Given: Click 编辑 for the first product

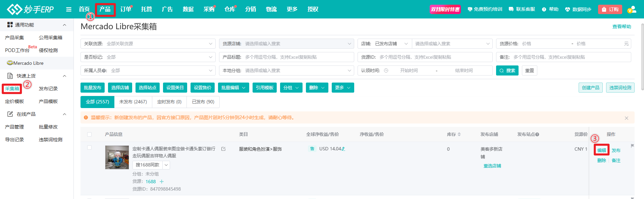Looking at the screenshot, I should [602, 150].
